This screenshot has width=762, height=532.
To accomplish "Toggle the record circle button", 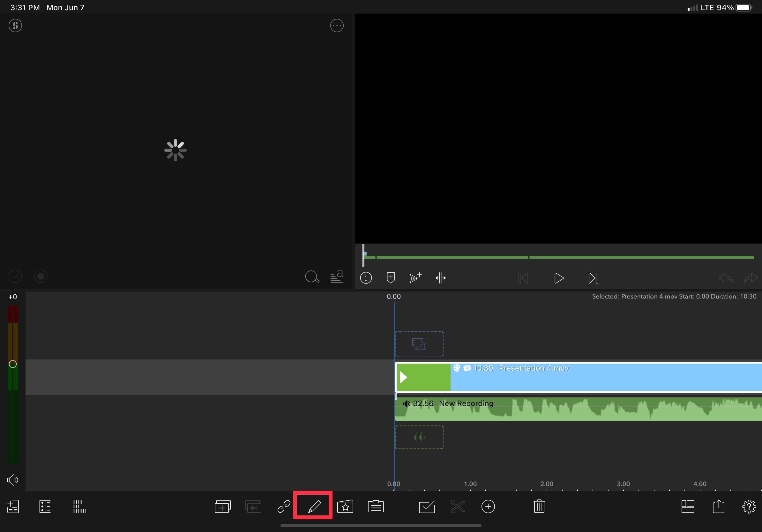I will coord(41,276).
